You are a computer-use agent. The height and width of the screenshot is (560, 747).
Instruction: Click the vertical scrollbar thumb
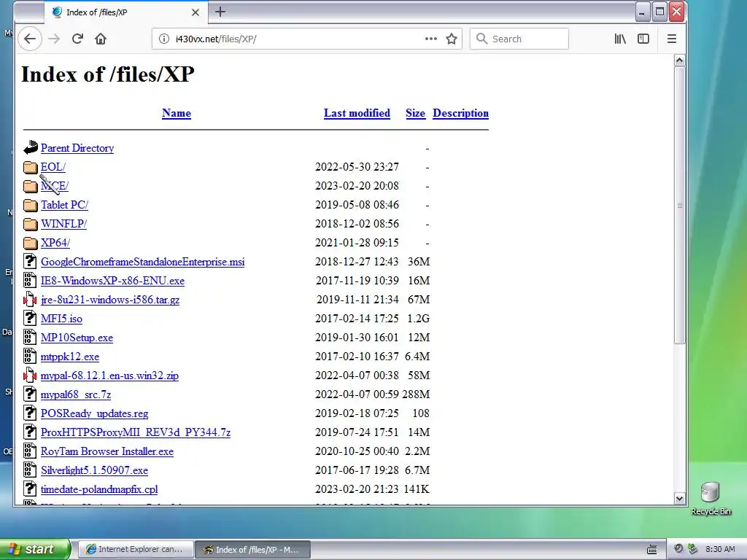[680, 205]
